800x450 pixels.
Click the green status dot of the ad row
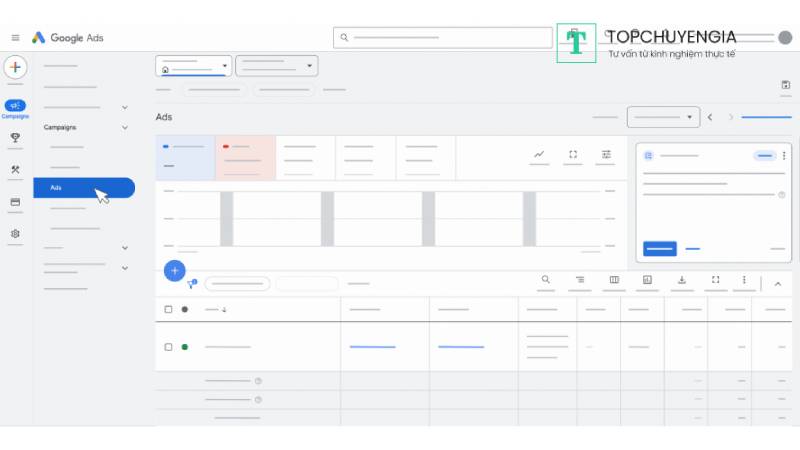coord(184,347)
